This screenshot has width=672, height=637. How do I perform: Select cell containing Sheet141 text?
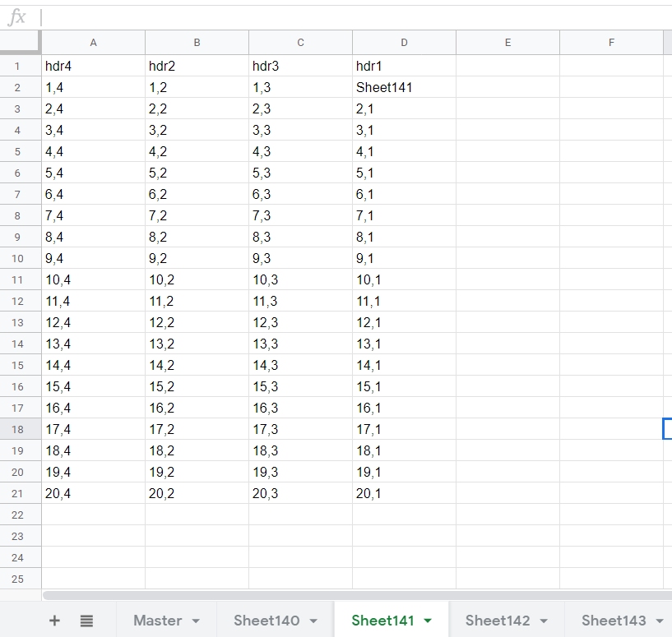click(x=403, y=87)
